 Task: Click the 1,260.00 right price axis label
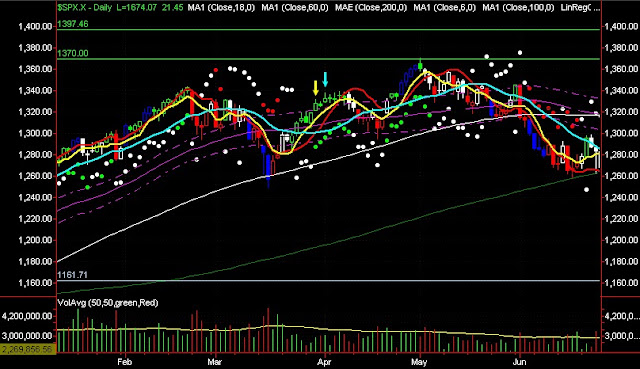coord(621,176)
